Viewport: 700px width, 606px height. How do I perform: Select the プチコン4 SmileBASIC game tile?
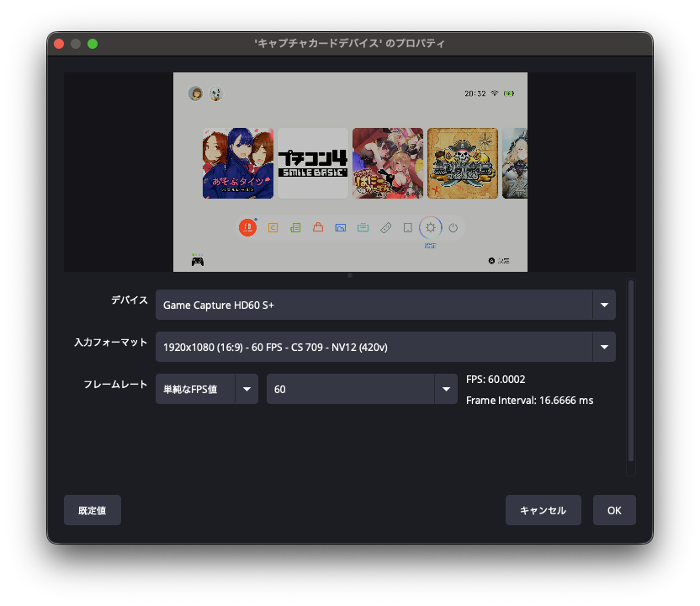coord(313,163)
